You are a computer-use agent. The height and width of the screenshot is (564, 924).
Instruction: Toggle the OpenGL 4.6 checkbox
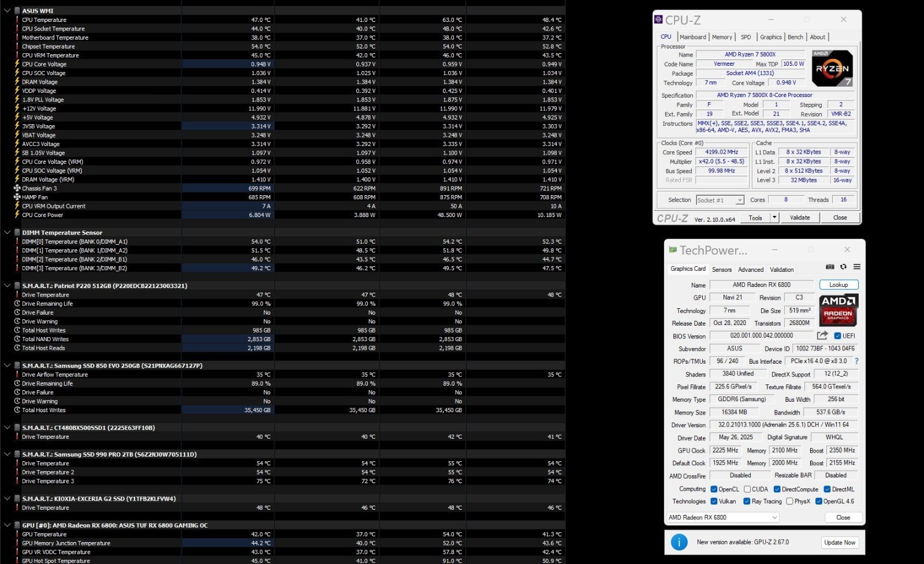818,501
